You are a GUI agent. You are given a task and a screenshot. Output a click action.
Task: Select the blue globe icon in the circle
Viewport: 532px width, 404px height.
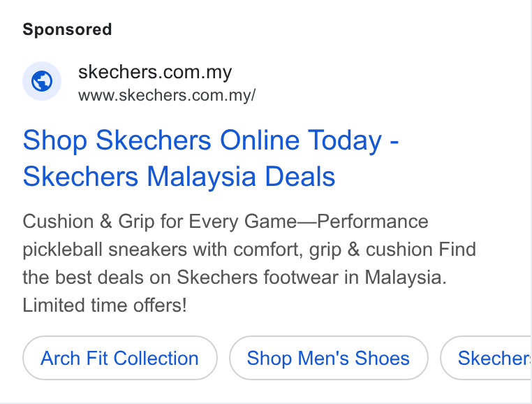pos(42,81)
